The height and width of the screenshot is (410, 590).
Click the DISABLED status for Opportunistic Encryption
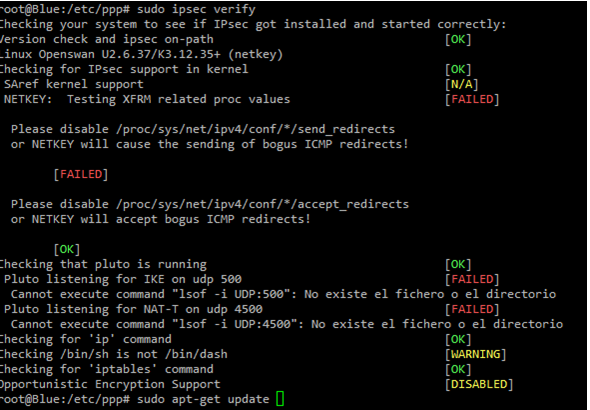coord(479,384)
